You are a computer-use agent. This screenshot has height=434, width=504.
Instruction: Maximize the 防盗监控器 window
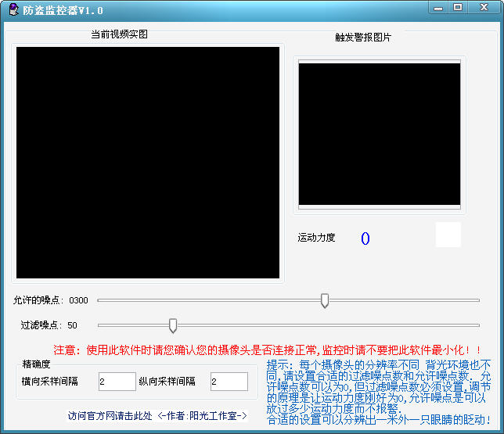[458, 7]
